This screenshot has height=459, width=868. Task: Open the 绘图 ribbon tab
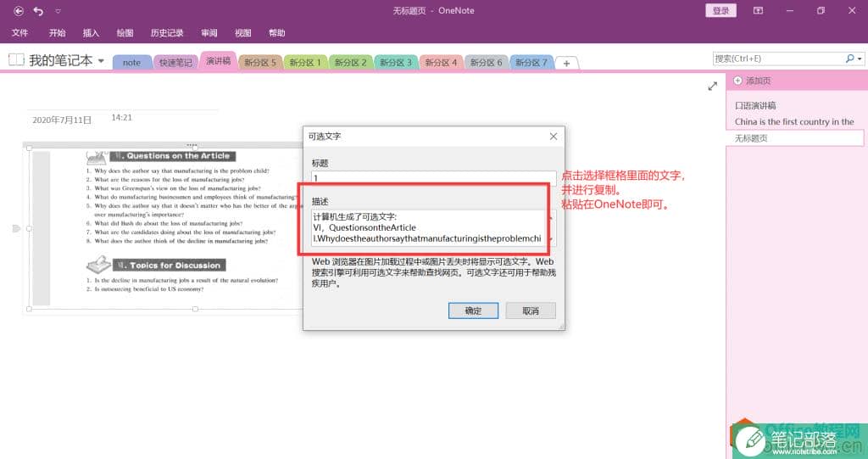click(125, 33)
